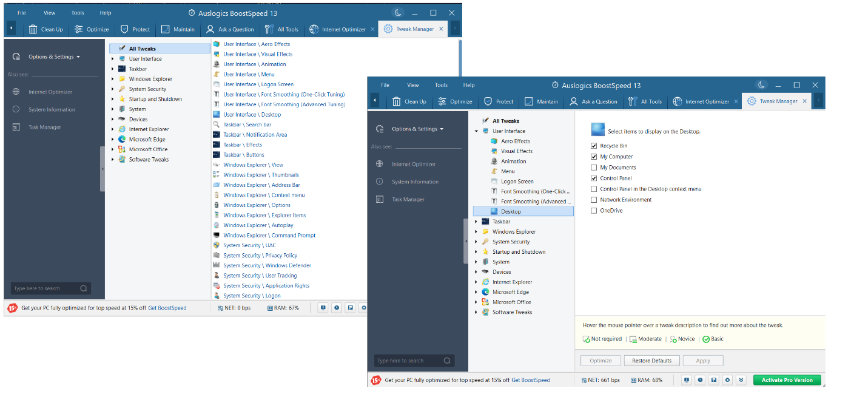The height and width of the screenshot is (405, 868).
Task: Expand Windows Explorer node in front window tree
Action: [476, 232]
